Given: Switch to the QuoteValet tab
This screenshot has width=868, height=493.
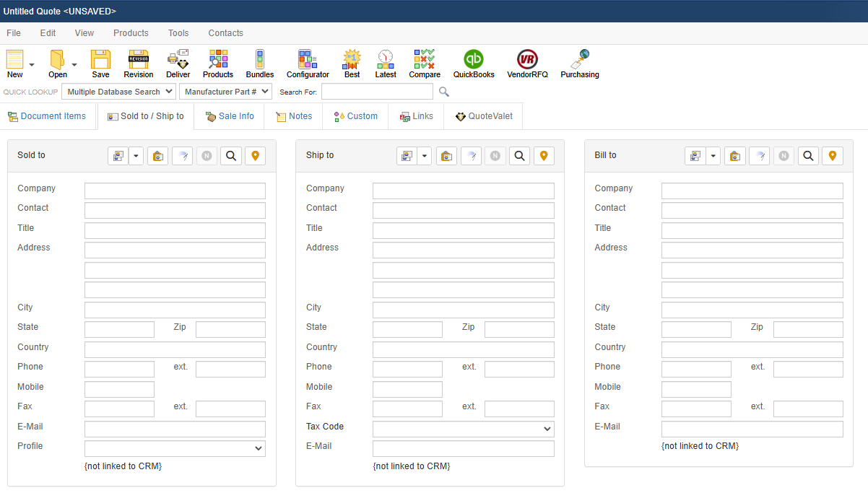Looking at the screenshot, I should [x=484, y=116].
